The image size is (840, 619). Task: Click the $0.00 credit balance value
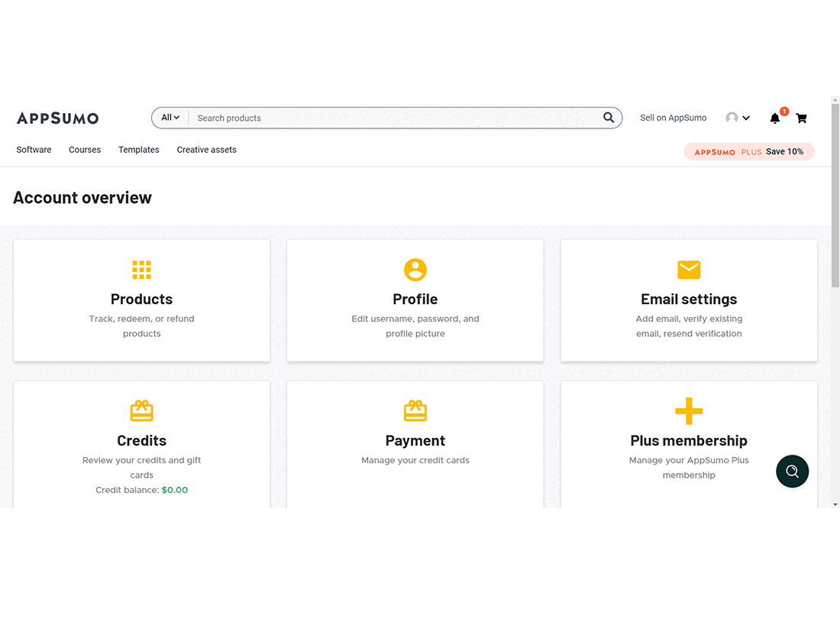click(175, 490)
